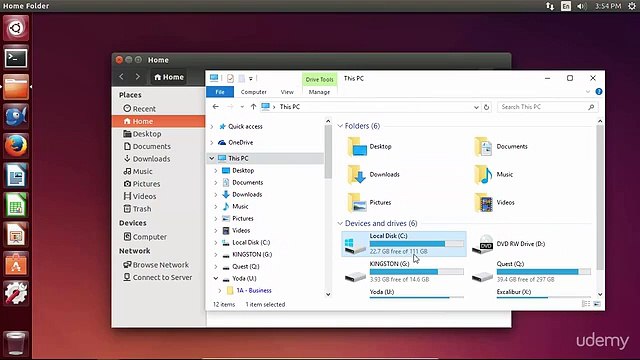Viewport: 640px width, 360px height.
Task: Open Documents in Ubuntu Places sidebar
Action: [147, 147]
